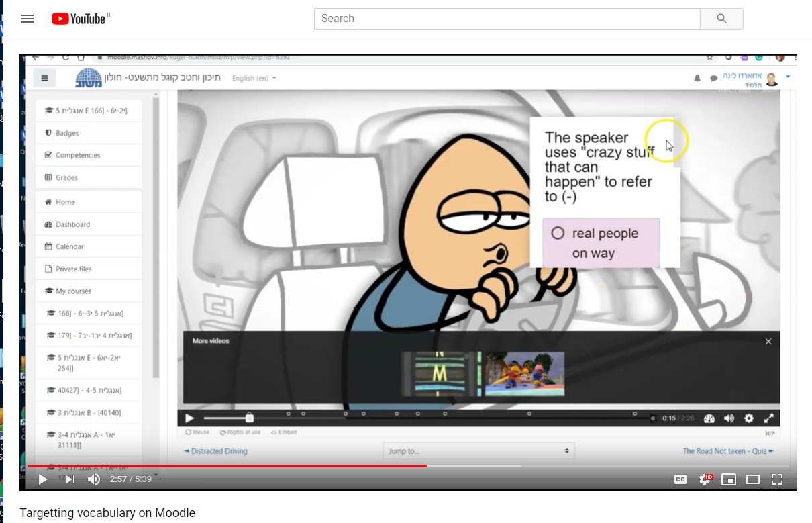Open the YouTube guide hamburger menu
The height and width of the screenshot is (523, 812).
point(28,19)
